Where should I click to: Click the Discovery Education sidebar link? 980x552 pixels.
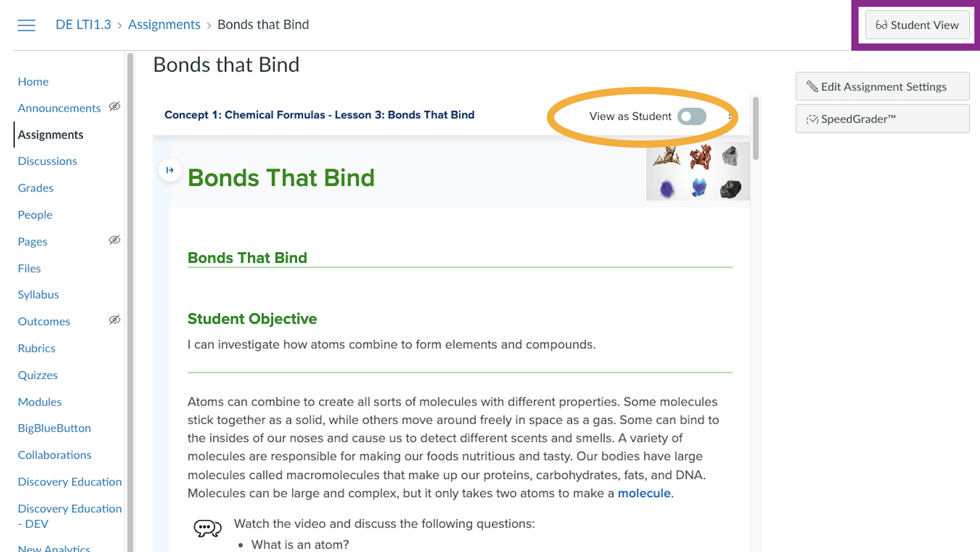(69, 481)
